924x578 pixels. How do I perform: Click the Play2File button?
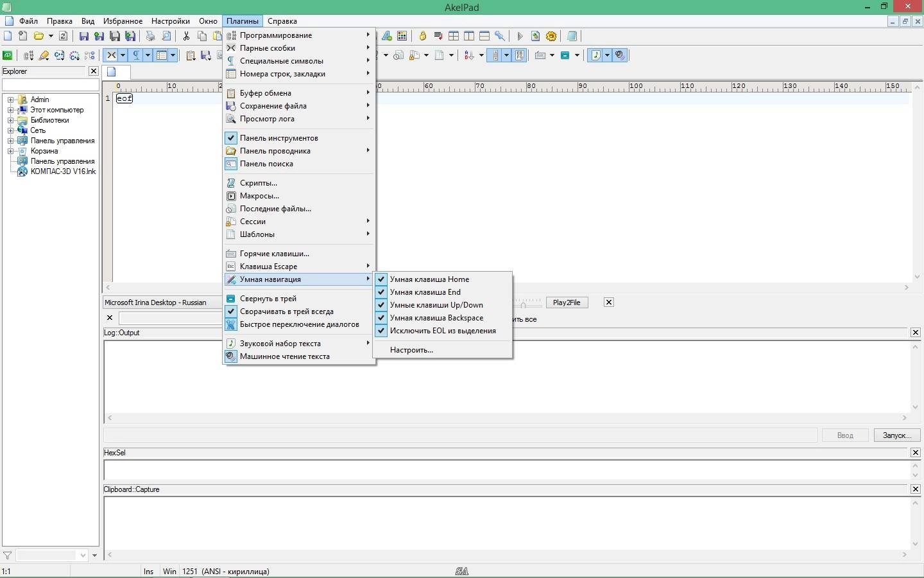(x=567, y=302)
